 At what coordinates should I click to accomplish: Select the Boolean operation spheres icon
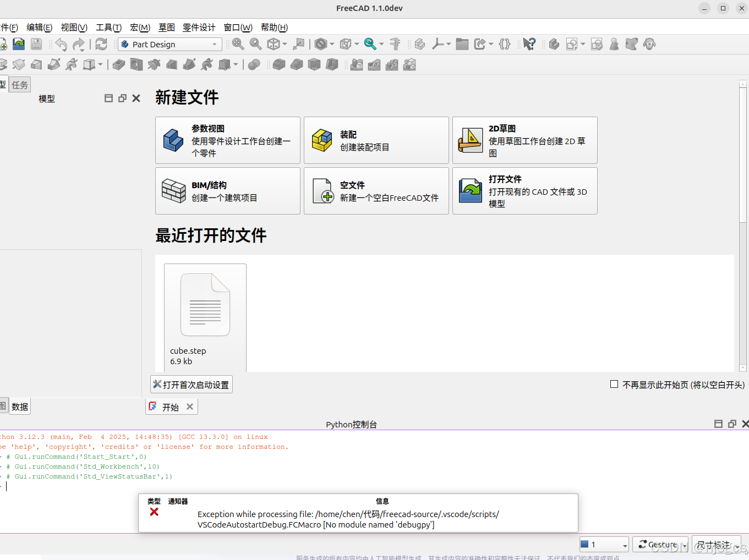(x=254, y=65)
